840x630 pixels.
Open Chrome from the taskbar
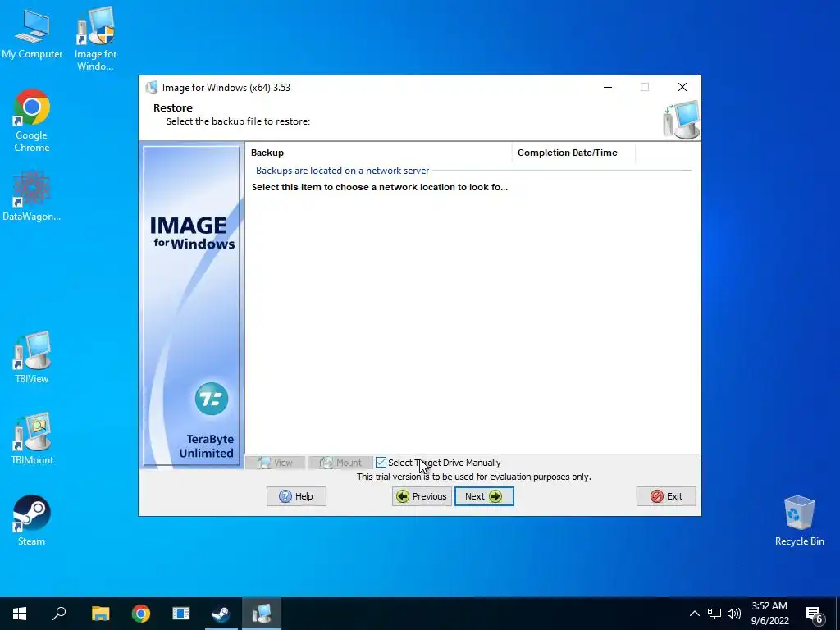[141, 614]
